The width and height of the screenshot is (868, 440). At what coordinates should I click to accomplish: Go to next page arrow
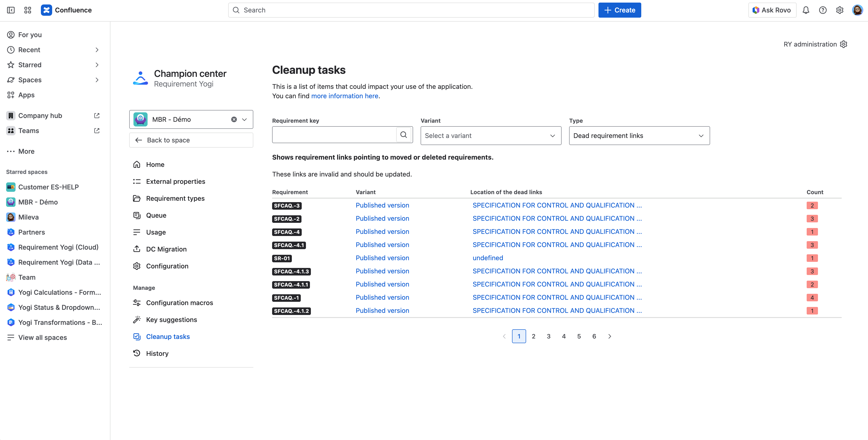click(x=609, y=336)
